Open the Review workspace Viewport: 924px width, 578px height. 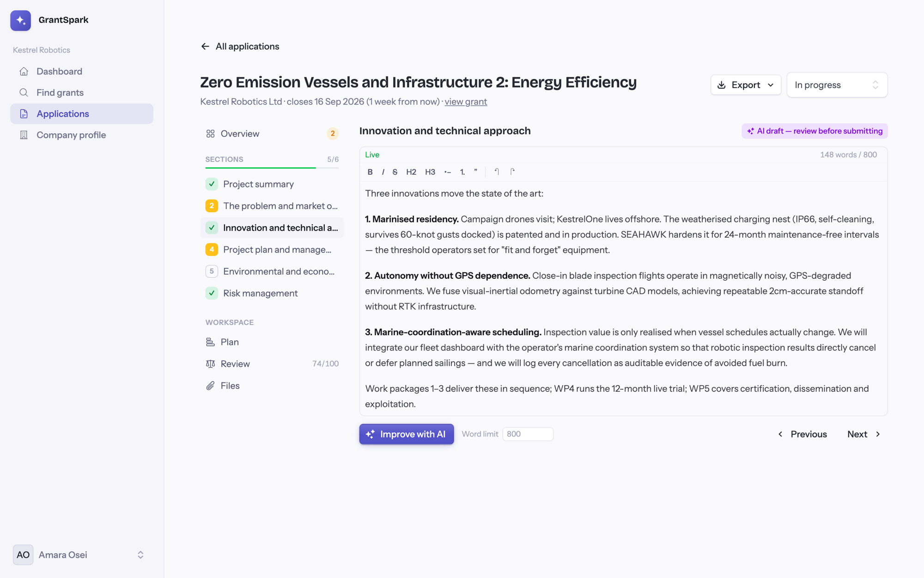point(272,364)
